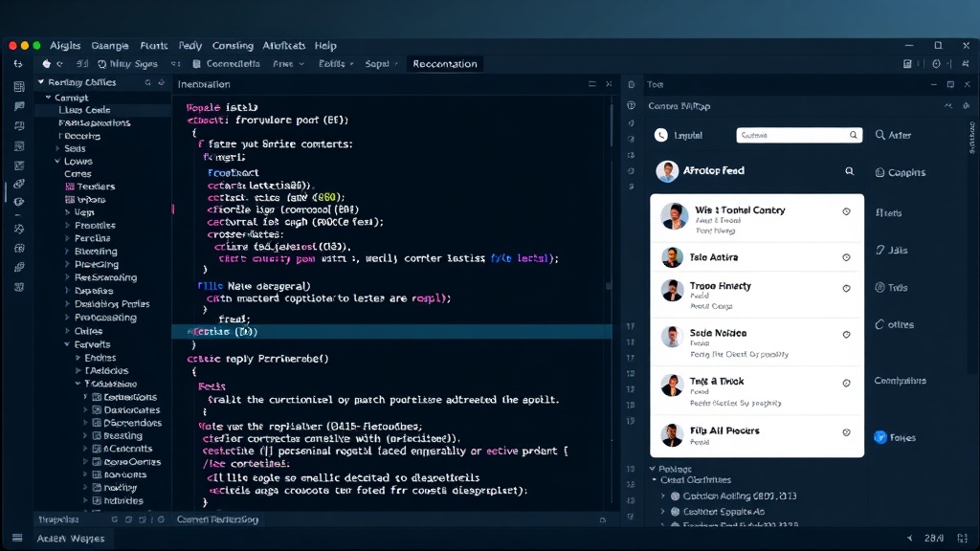Viewport: 980px width, 551px height.
Task: Click the second icon in the right panel's left strip
Action: 632,105
